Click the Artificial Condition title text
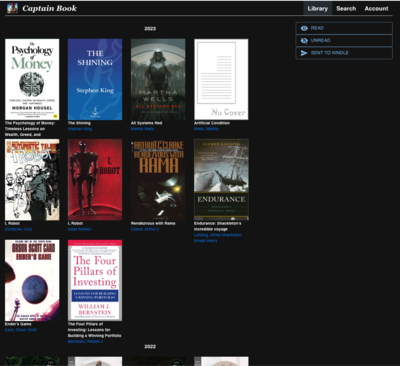 [212, 123]
